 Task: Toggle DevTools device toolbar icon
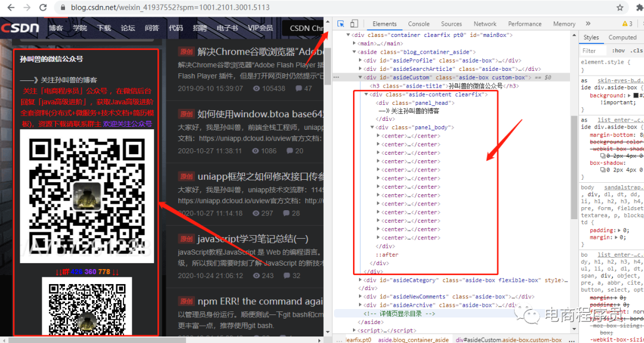click(x=354, y=24)
